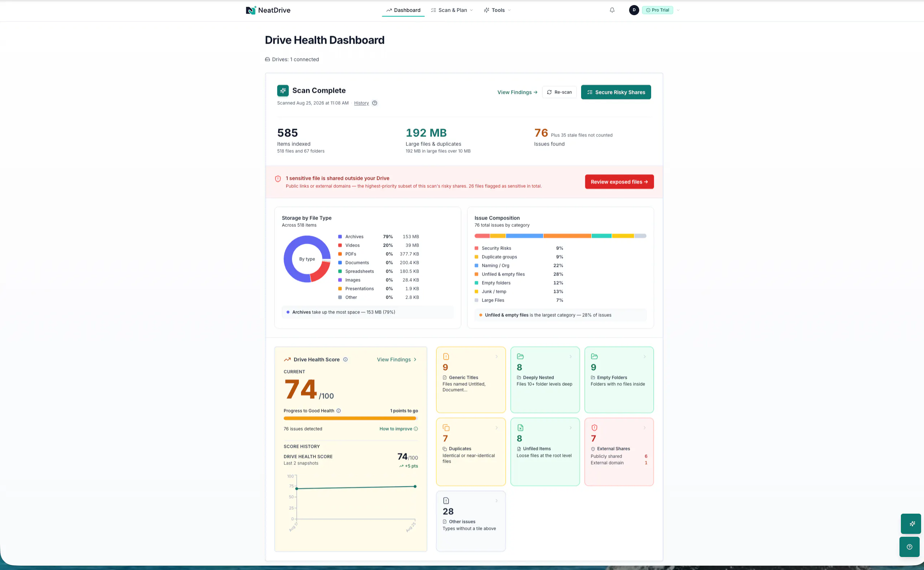This screenshot has height=570, width=924.
Task: Open Other issues tile chevron
Action: (496, 501)
